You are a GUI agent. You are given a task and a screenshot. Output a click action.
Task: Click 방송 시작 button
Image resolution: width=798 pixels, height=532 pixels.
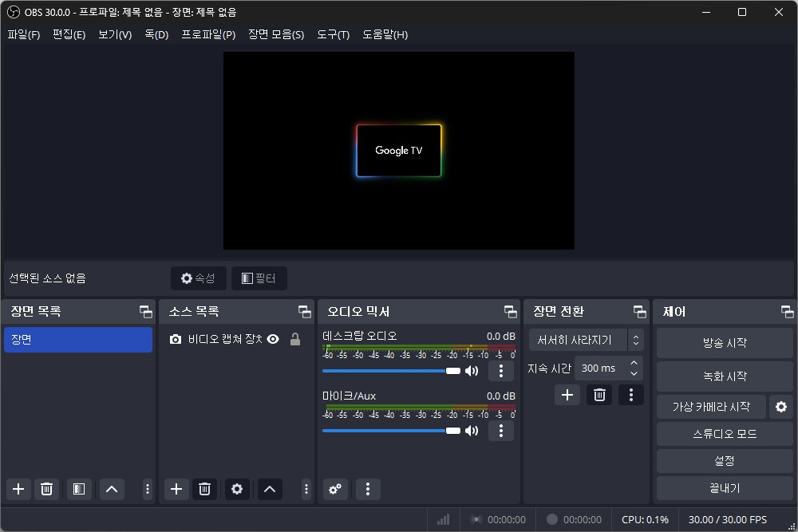click(725, 343)
